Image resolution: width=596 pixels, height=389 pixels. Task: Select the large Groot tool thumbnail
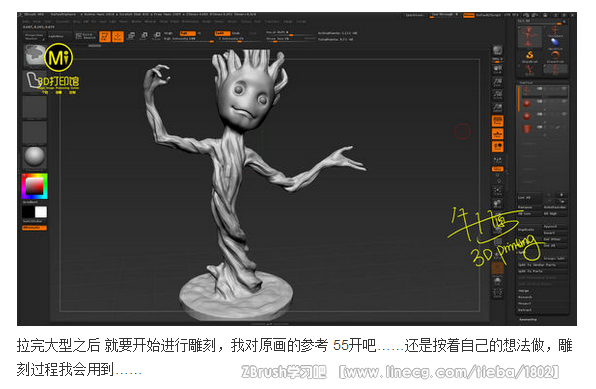pyautogui.click(x=529, y=37)
